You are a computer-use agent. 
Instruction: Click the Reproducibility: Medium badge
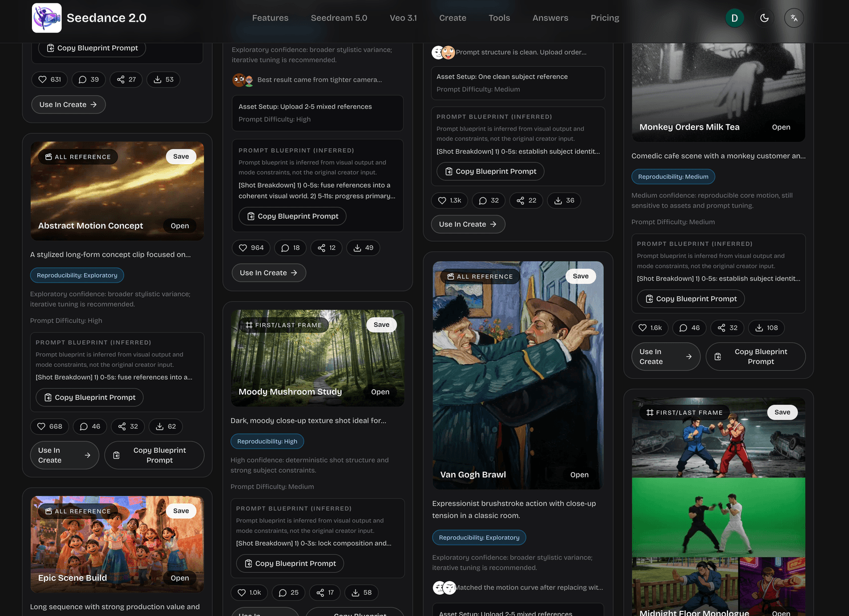point(673,177)
